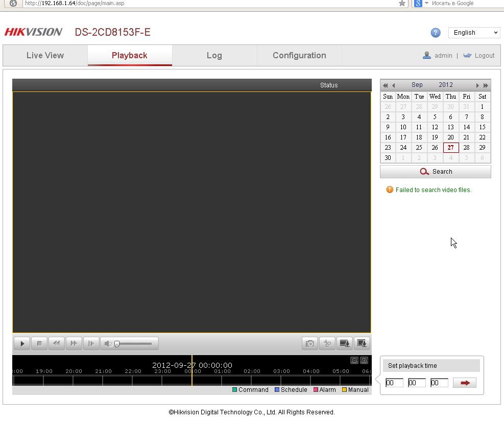This screenshot has width=504, height=421.
Task: Click the Failed to search warning icon
Action: [x=390, y=190]
